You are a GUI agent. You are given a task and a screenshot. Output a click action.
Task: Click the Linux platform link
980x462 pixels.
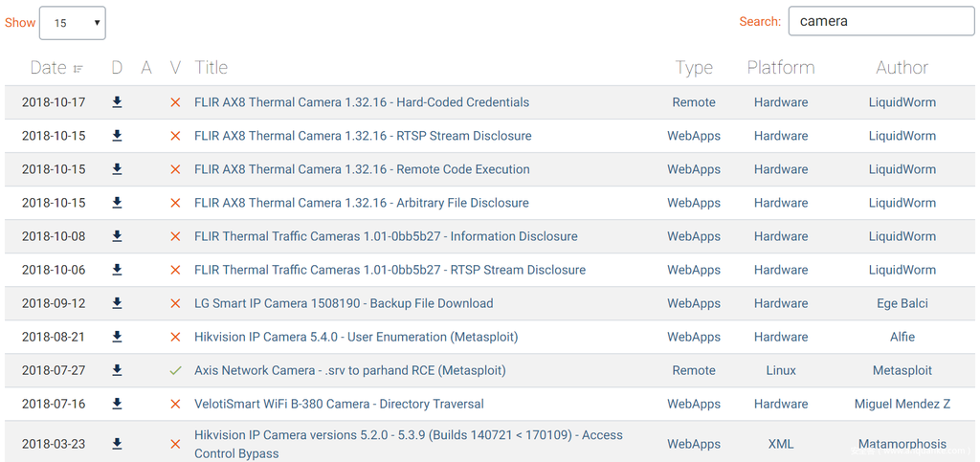781,370
